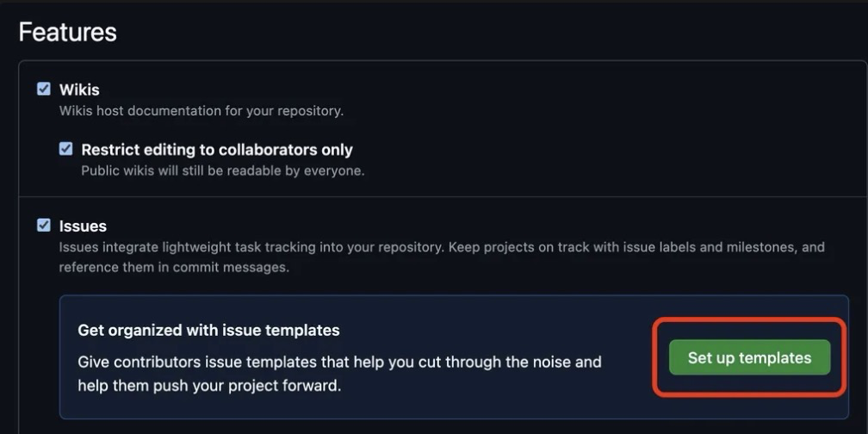Disable Restrict editing to collaborators only checkbox
Screen dimensions: 868x434
(65, 149)
